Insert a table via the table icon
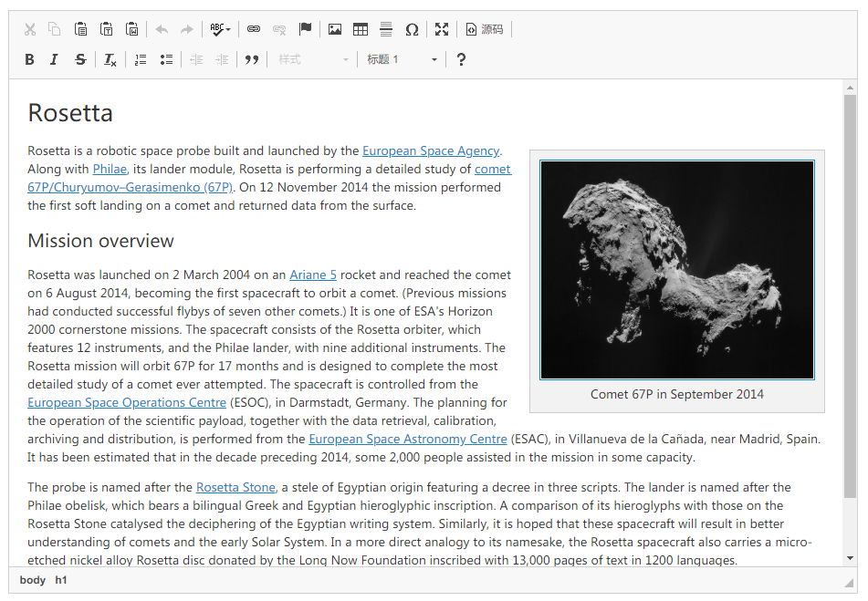This screenshot has width=868, height=601. (x=361, y=29)
